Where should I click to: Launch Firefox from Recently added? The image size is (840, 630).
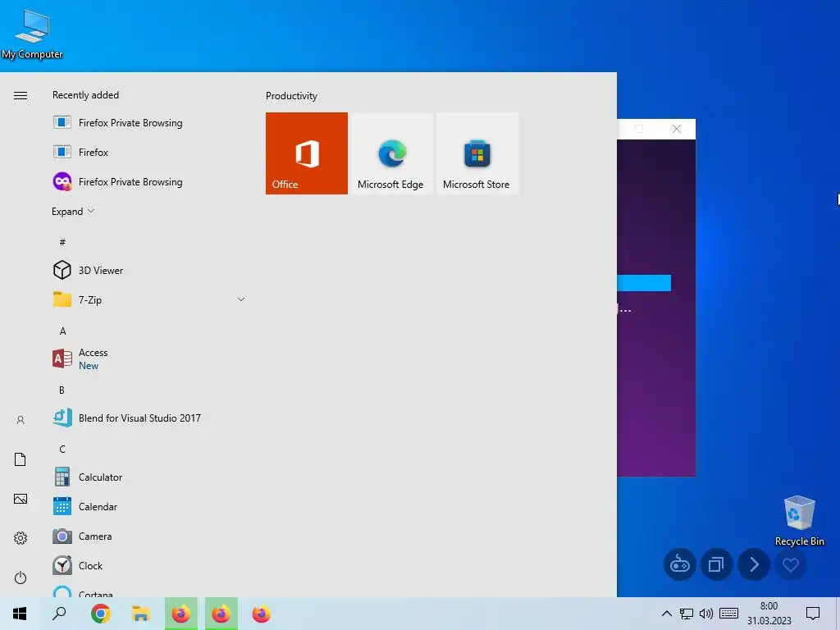point(148,152)
